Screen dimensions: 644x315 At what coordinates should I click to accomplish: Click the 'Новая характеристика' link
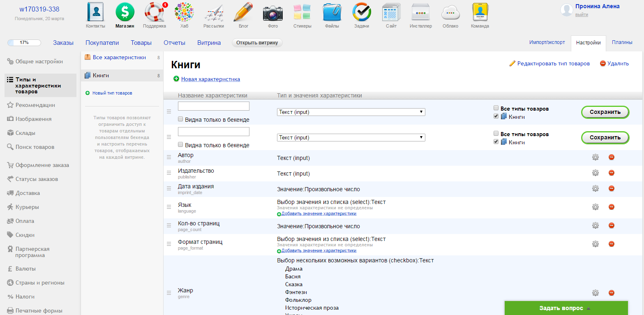(x=210, y=79)
